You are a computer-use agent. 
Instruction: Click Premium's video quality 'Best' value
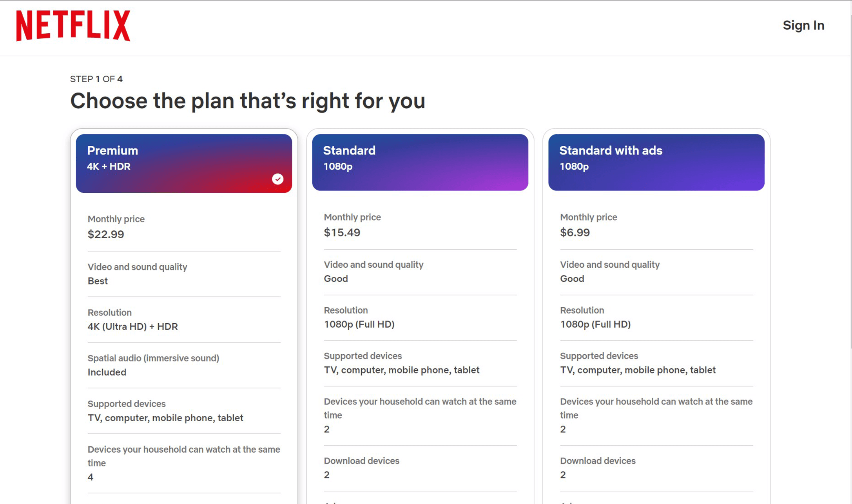(98, 281)
